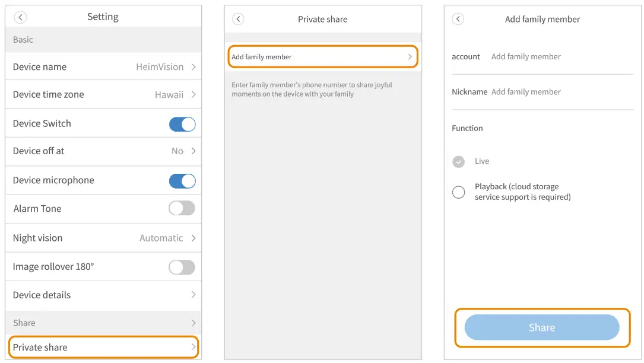This screenshot has width=644, height=363.
Task: Tap the back arrow on Add family member screen
Action: click(x=458, y=19)
